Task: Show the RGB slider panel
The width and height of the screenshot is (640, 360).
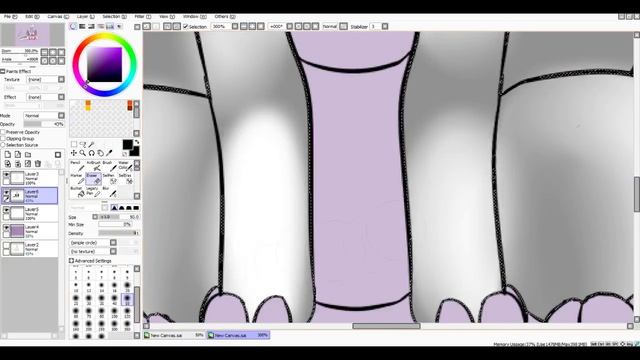Action: pyautogui.click(x=82, y=27)
